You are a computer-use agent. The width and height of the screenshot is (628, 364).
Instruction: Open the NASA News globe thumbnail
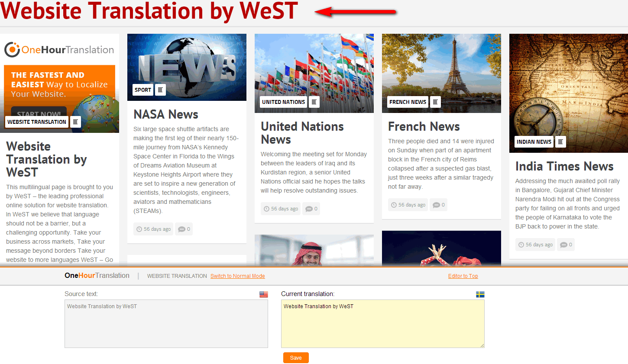[x=187, y=67]
